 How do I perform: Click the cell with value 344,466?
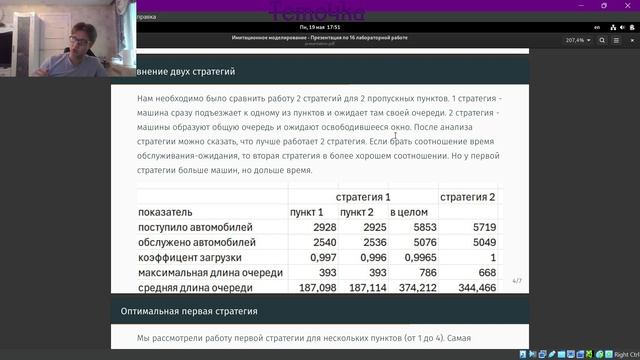tap(477, 288)
